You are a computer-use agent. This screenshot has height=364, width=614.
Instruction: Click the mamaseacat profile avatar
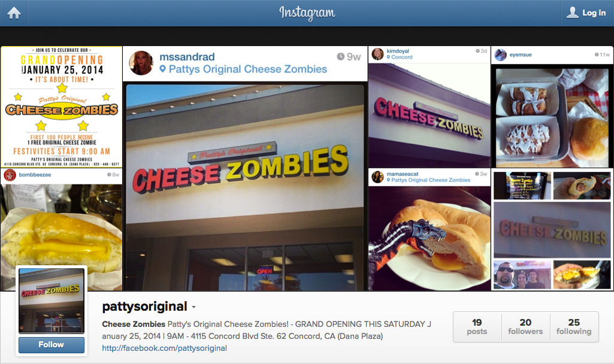point(377,177)
